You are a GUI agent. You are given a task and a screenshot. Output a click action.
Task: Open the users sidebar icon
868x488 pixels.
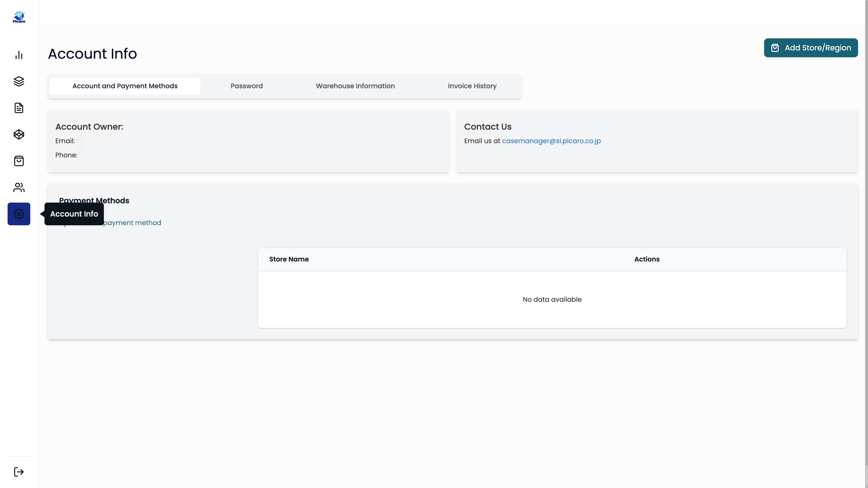[19, 187]
